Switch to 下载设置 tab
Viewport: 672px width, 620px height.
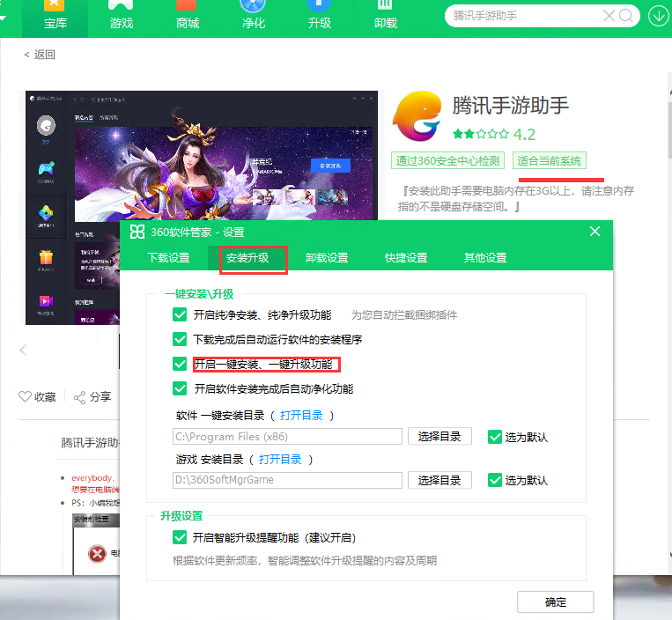[168, 257]
